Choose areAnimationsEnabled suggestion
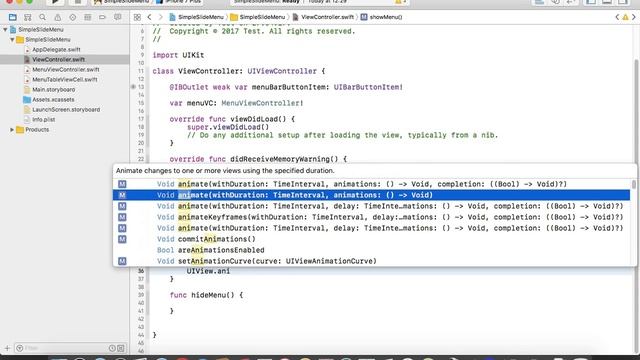This screenshot has height=360, width=640. 371,250
